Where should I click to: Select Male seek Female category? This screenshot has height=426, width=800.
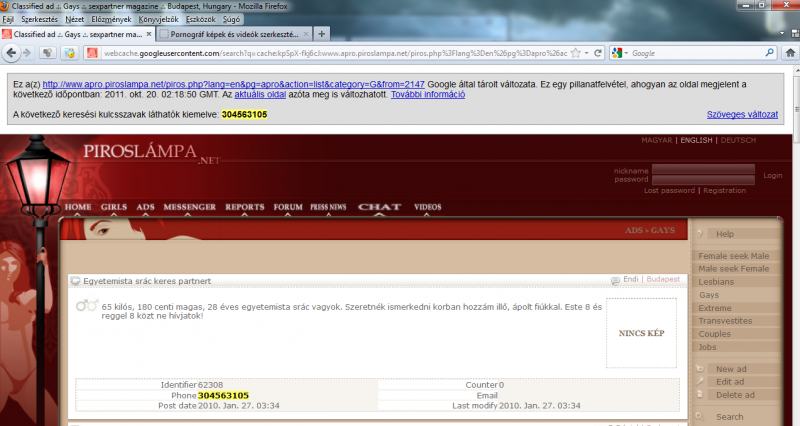pyautogui.click(x=733, y=269)
